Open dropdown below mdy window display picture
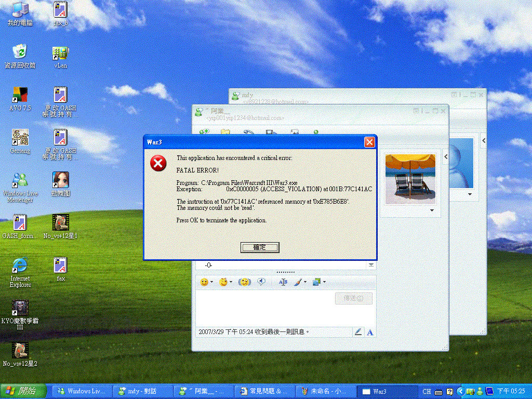The image size is (532, 399). [470, 194]
